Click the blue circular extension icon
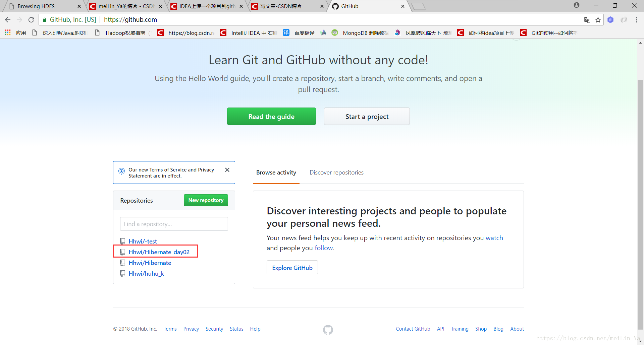This screenshot has width=644, height=345. click(x=610, y=20)
